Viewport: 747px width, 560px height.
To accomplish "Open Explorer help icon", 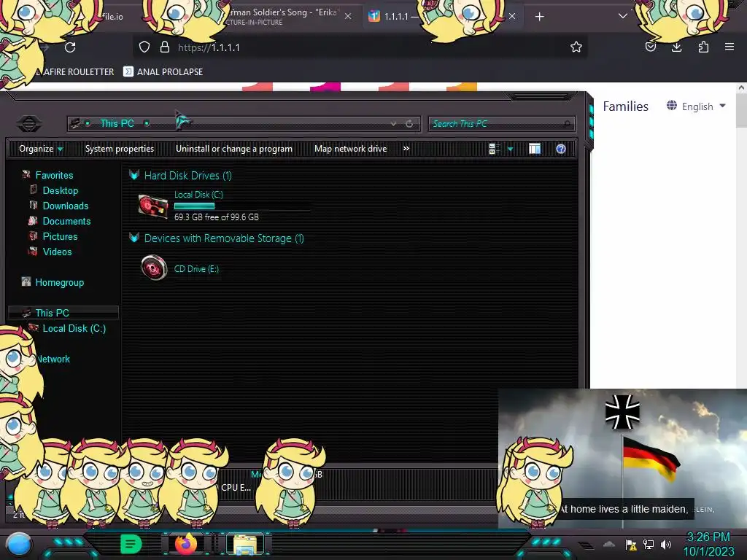I will tap(561, 149).
